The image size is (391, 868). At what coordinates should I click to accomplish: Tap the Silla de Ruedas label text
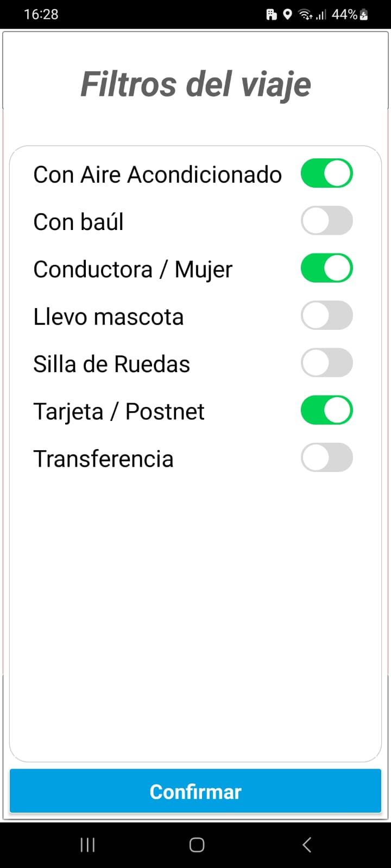pos(112,364)
